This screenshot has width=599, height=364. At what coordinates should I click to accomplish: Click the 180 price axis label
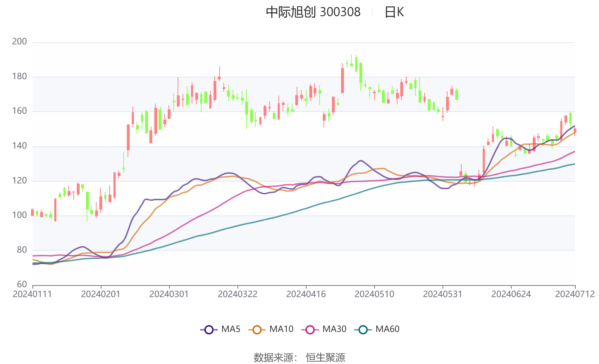[x=19, y=76]
